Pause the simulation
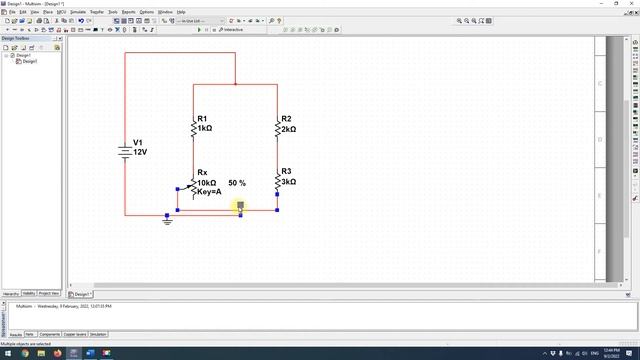640x360 pixels. tap(207, 30)
